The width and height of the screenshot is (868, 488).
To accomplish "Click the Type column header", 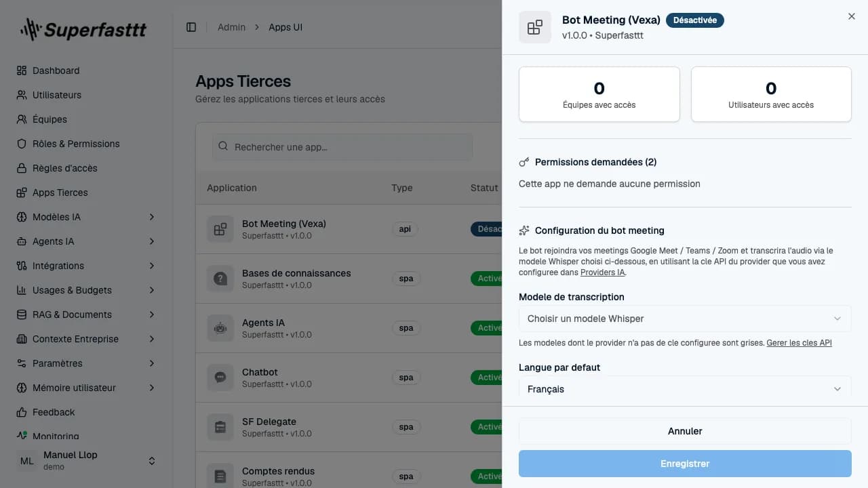I will [x=402, y=188].
